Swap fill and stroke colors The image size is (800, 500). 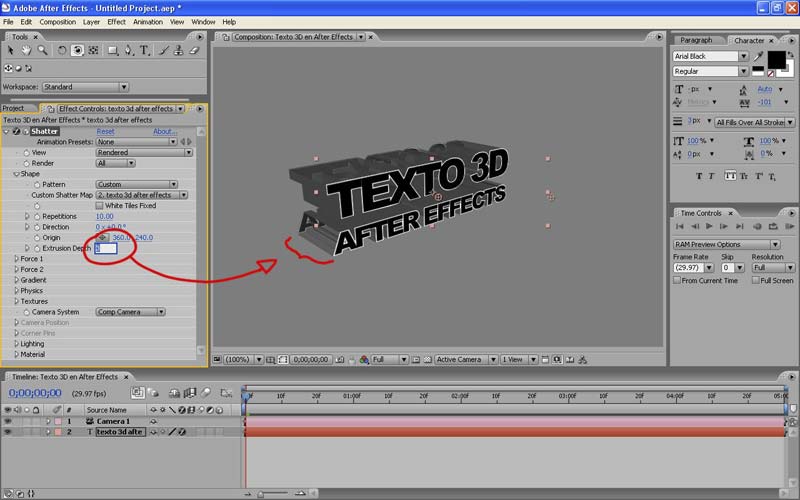click(x=790, y=54)
